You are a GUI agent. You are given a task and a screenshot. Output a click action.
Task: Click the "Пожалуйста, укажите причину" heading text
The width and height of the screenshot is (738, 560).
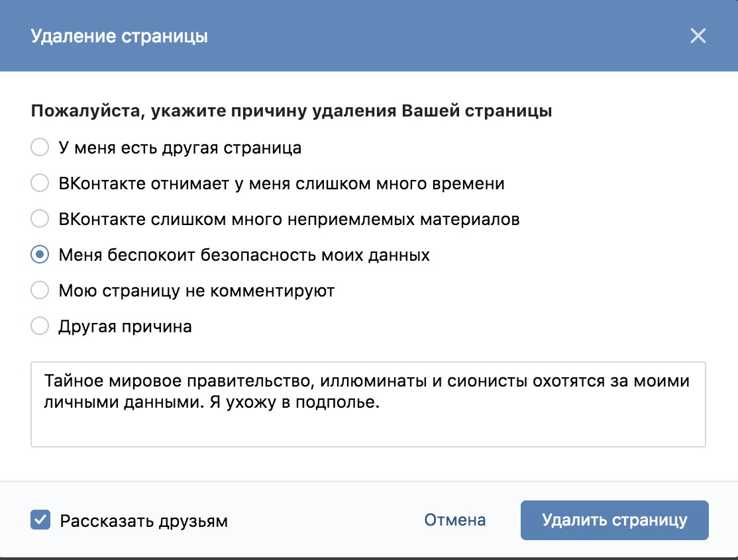tap(291, 111)
